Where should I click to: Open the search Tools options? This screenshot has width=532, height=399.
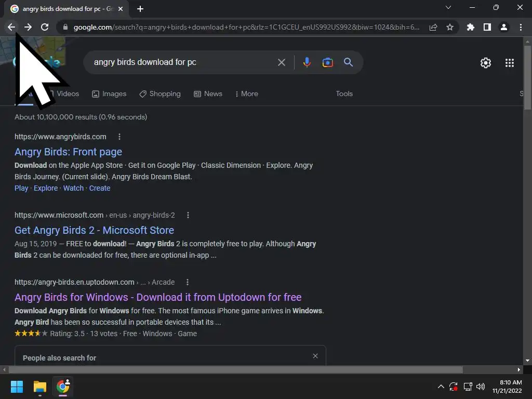coord(344,94)
